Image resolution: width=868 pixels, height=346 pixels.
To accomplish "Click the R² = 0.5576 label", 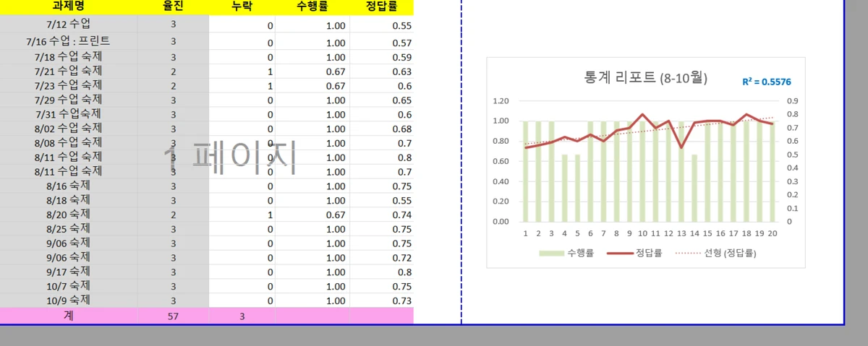I will click(766, 82).
